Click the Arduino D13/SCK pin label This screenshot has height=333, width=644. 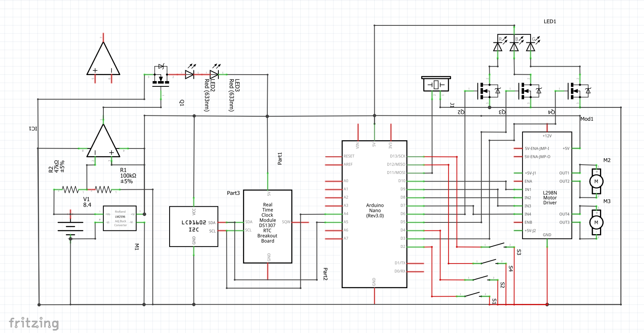tap(398, 156)
